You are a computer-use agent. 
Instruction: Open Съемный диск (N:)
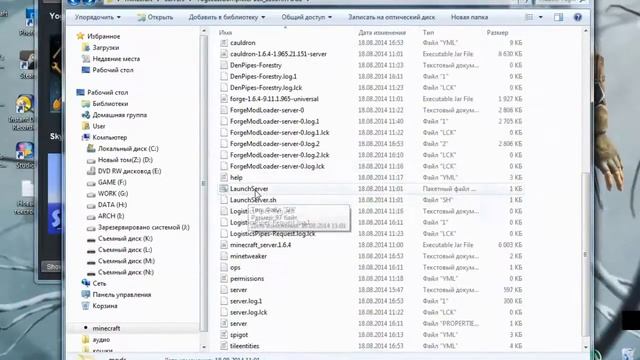[x=126, y=272]
